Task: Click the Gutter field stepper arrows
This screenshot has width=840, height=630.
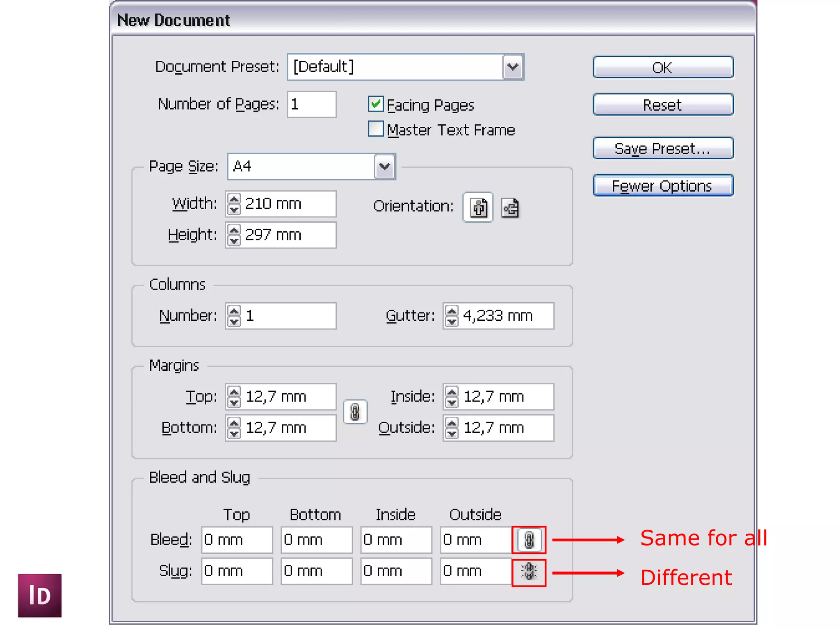Action: click(452, 316)
